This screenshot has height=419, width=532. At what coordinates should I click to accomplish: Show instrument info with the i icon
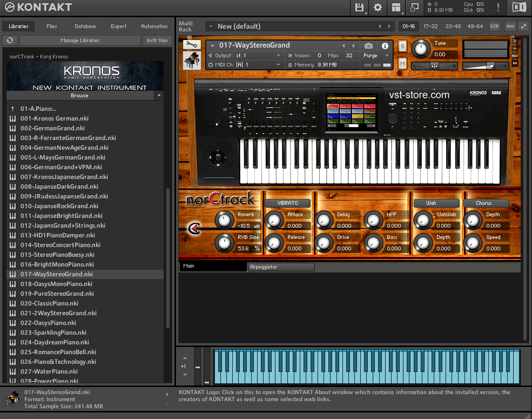pos(385,45)
